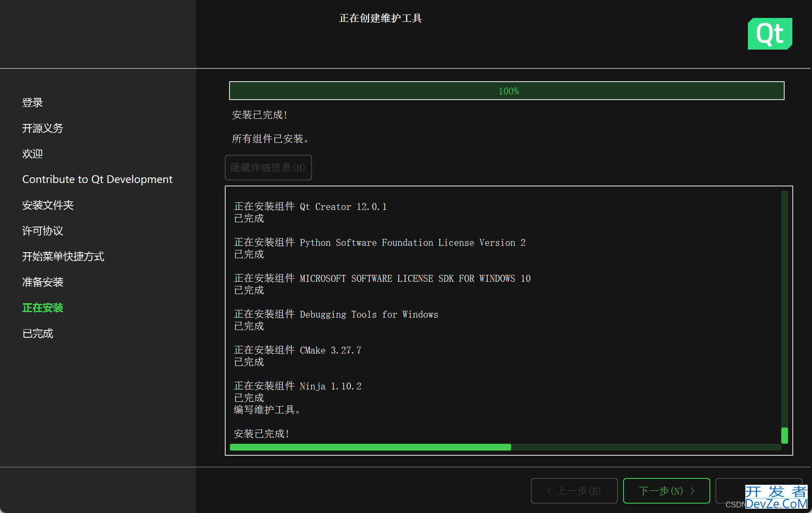This screenshot has width=812, height=513.
Task: Click the 安装已完成! text under progress bar
Action: (259, 115)
